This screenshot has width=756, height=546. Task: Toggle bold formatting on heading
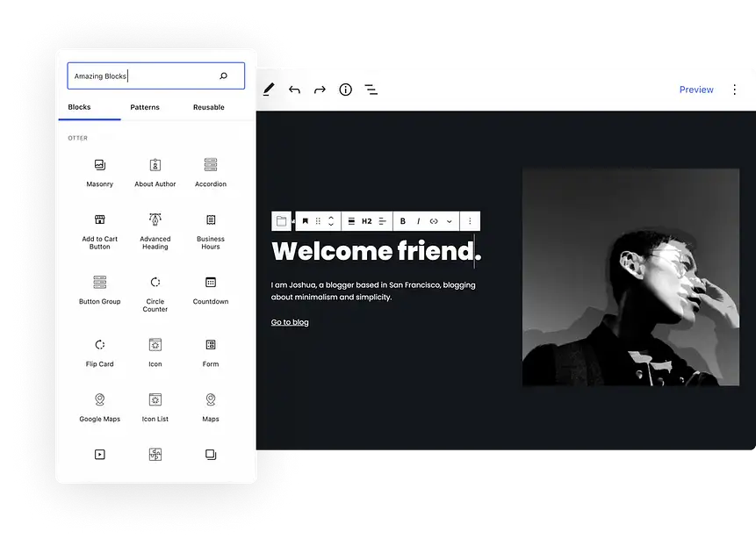pos(403,221)
